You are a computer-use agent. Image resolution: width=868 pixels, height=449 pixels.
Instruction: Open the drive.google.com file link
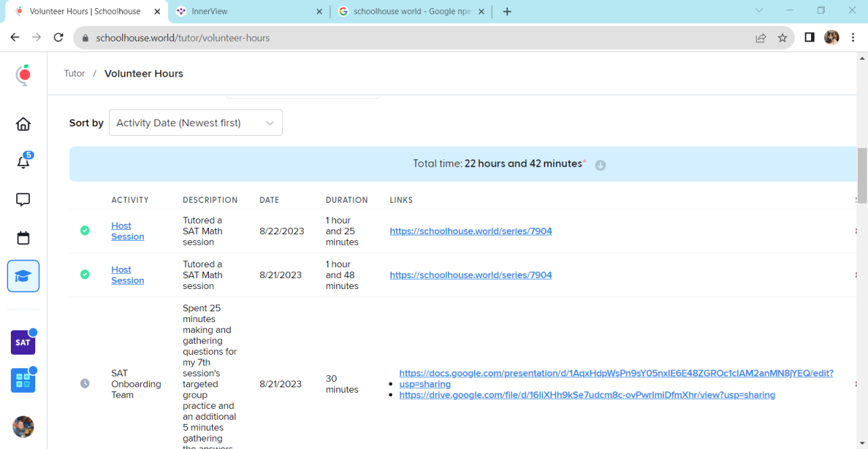pos(587,395)
